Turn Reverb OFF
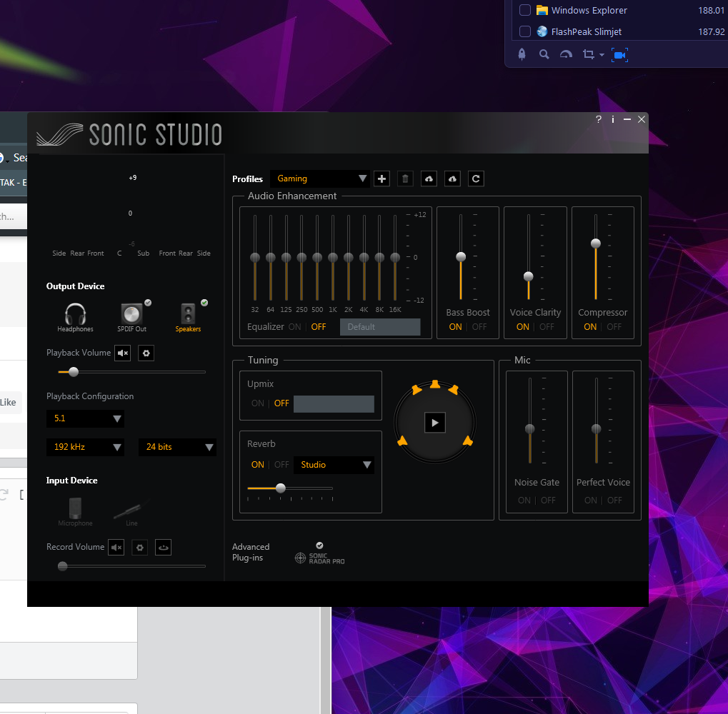 (x=281, y=465)
